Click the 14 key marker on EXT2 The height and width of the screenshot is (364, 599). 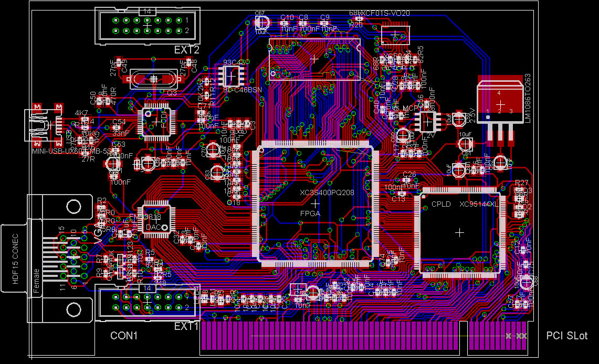pyautogui.click(x=148, y=12)
